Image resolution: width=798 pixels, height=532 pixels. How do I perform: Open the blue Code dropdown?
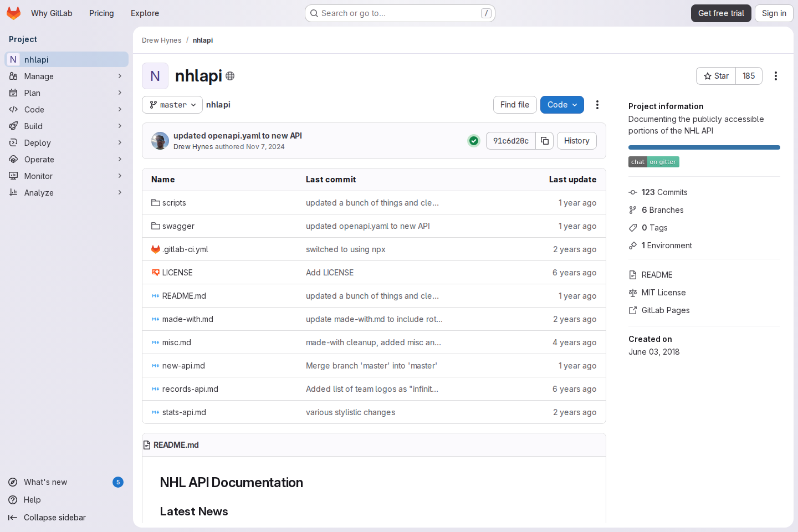[x=562, y=104]
